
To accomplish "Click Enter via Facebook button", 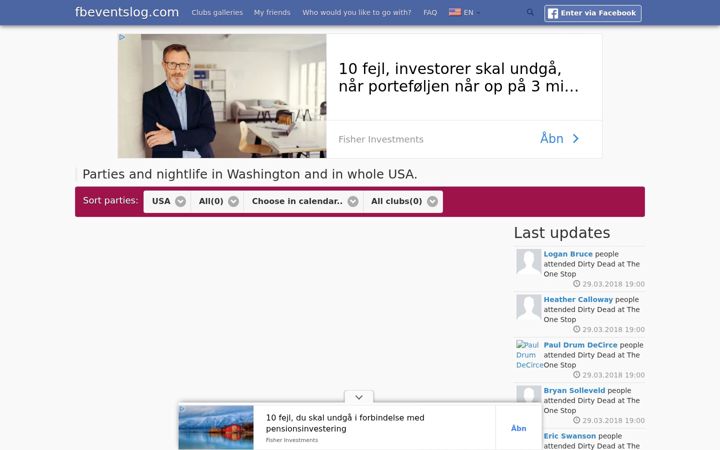I will click(593, 13).
